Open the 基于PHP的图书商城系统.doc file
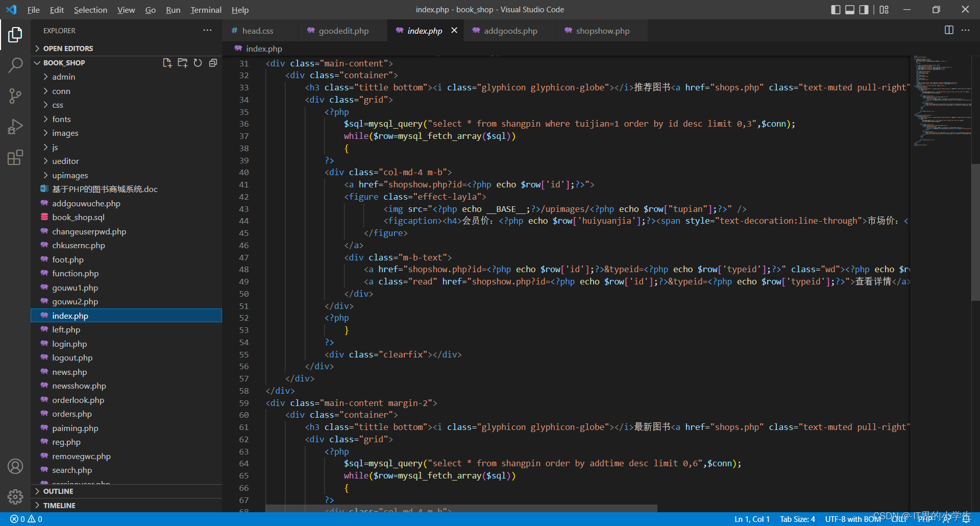Screen dimensions: 980x526 click(x=105, y=189)
